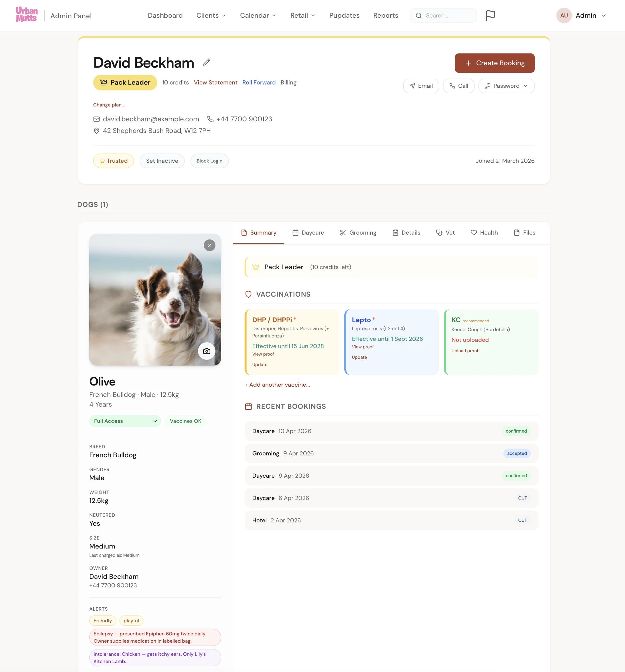Click Change plan link
625x672 pixels.
coord(109,105)
